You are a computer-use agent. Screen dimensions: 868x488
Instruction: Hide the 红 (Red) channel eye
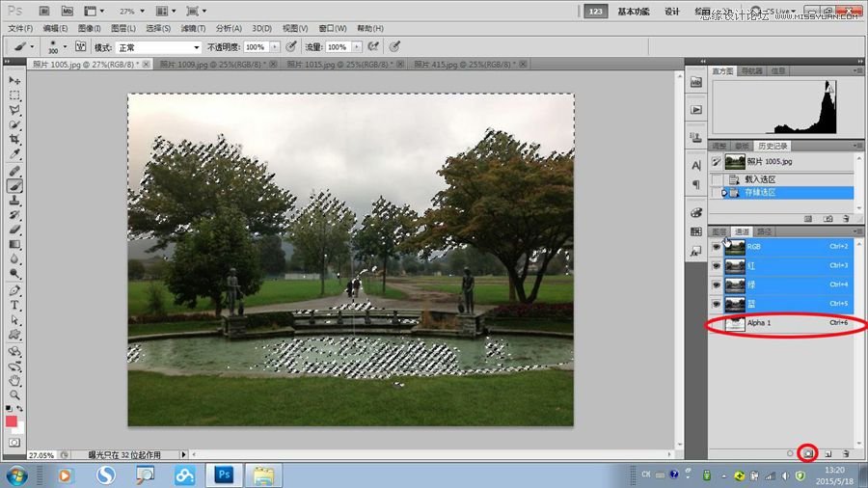(717, 265)
